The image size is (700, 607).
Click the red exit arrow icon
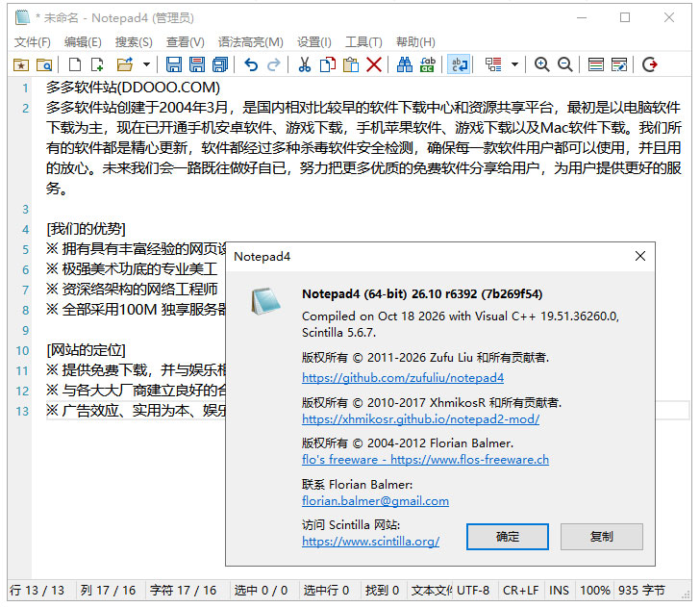click(x=650, y=64)
